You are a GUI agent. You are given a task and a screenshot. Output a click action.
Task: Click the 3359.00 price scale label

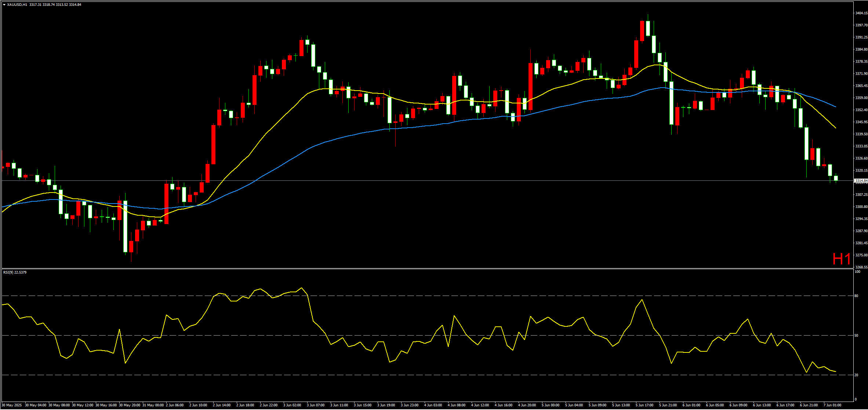pyautogui.click(x=861, y=98)
